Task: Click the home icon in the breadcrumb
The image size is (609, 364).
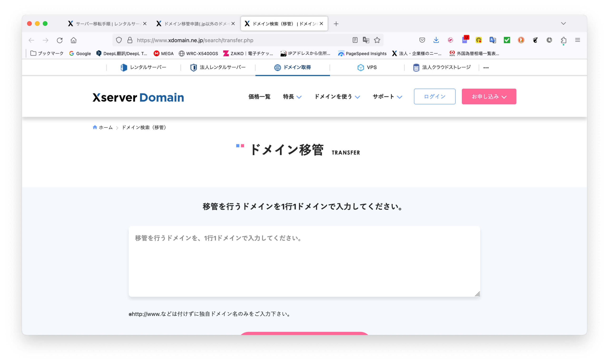Action: [95, 127]
